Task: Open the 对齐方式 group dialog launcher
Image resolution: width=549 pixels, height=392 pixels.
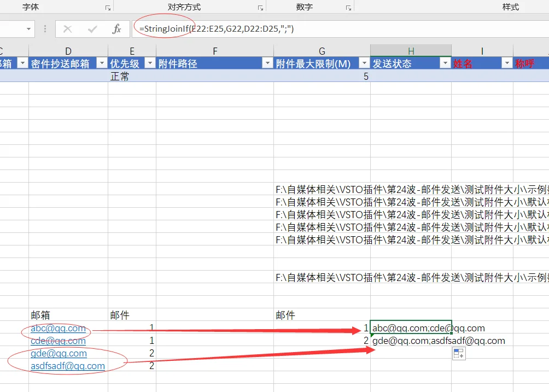Action: (260, 8)
